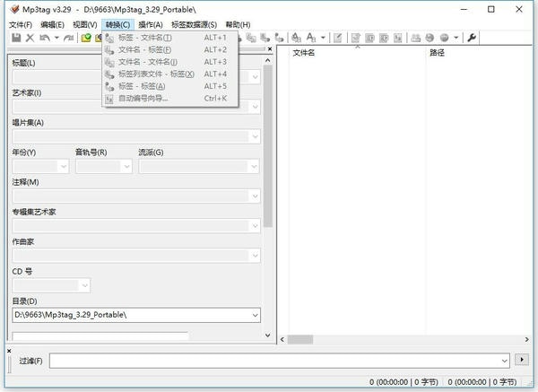Open the 编辑(E) menu
538x392 pixels.
tap(52, 25)
